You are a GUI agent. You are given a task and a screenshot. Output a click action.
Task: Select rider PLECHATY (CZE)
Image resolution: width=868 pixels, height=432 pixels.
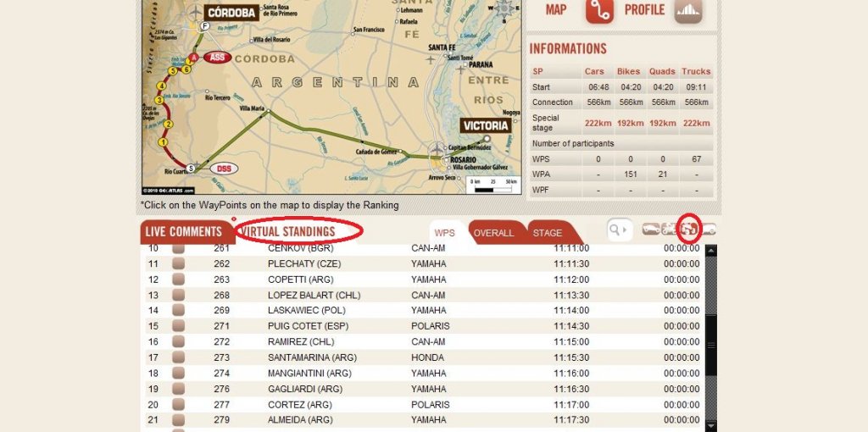tap(304, 263)
